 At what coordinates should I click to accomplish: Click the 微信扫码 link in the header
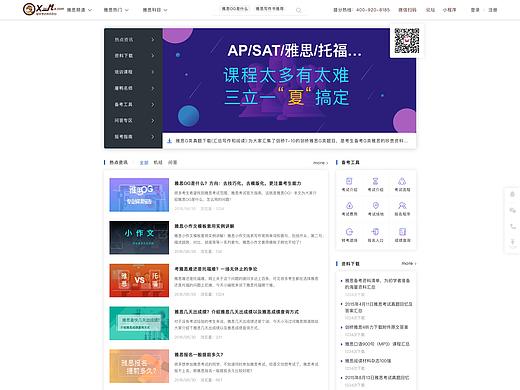pos(407,10)
